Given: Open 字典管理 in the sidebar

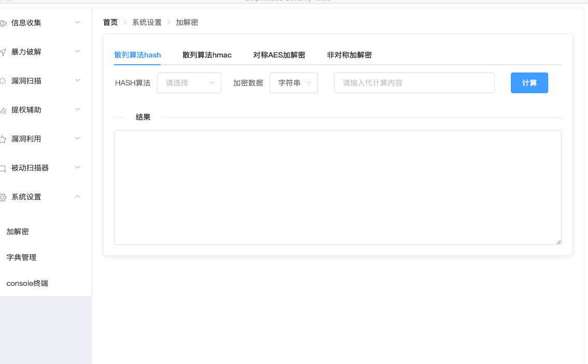Looking at the screenshot, I should click(21, 257).
